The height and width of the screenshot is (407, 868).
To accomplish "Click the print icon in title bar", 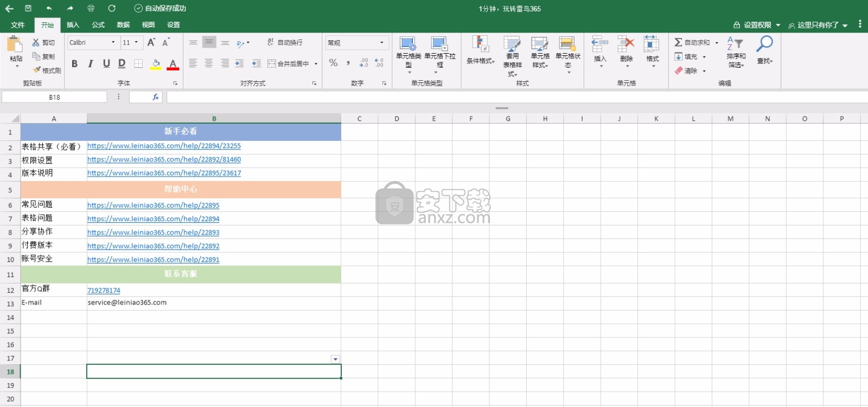I will tap(91, 9).
